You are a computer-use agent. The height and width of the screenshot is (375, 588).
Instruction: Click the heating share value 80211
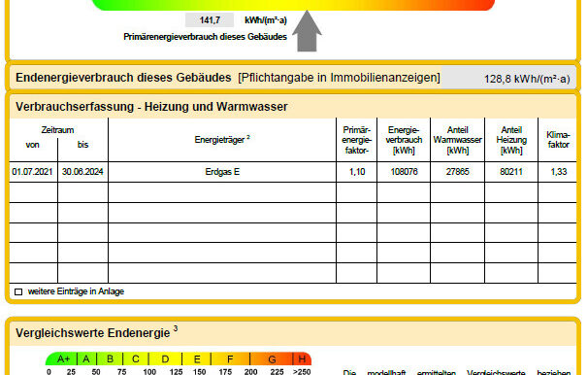(x=510, y=172)
